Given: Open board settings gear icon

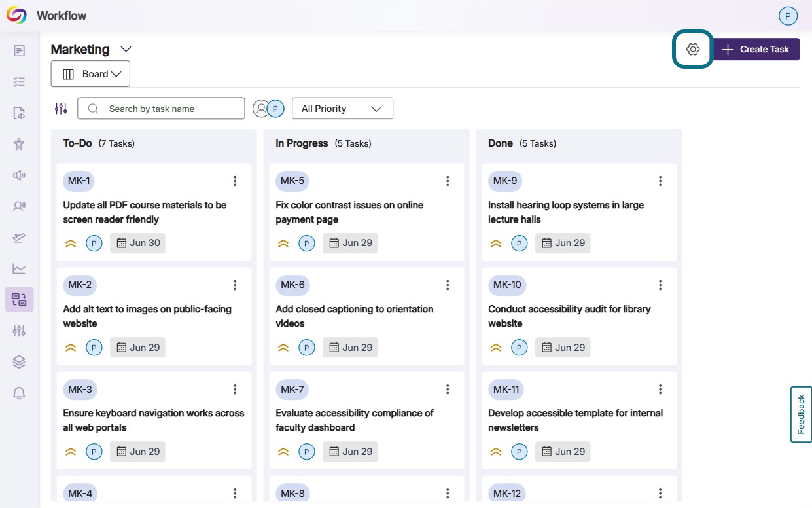Looking at the screenshot, I should point(693,49).
